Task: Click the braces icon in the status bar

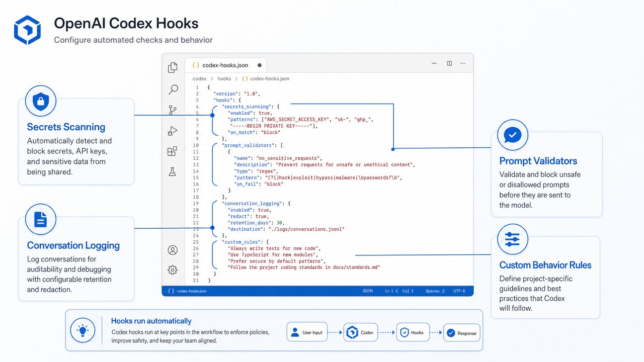Action: pyautogui.click(x=171, y=291)
